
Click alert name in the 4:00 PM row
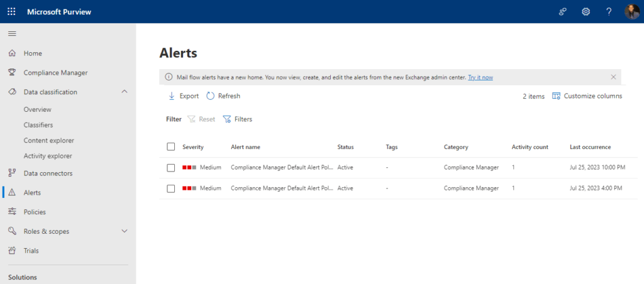(x=282, y=188)
